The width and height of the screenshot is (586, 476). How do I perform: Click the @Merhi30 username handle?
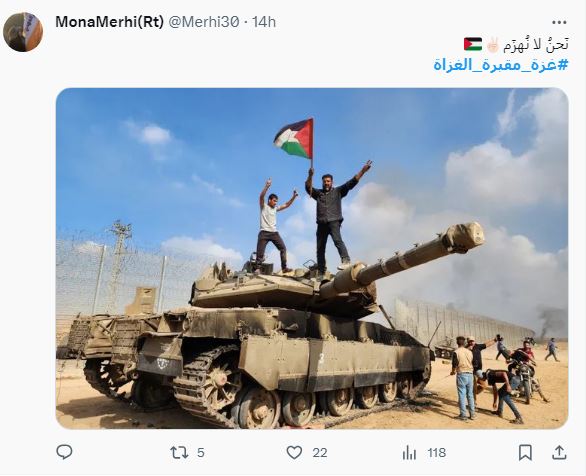click(x=204, y=22)
